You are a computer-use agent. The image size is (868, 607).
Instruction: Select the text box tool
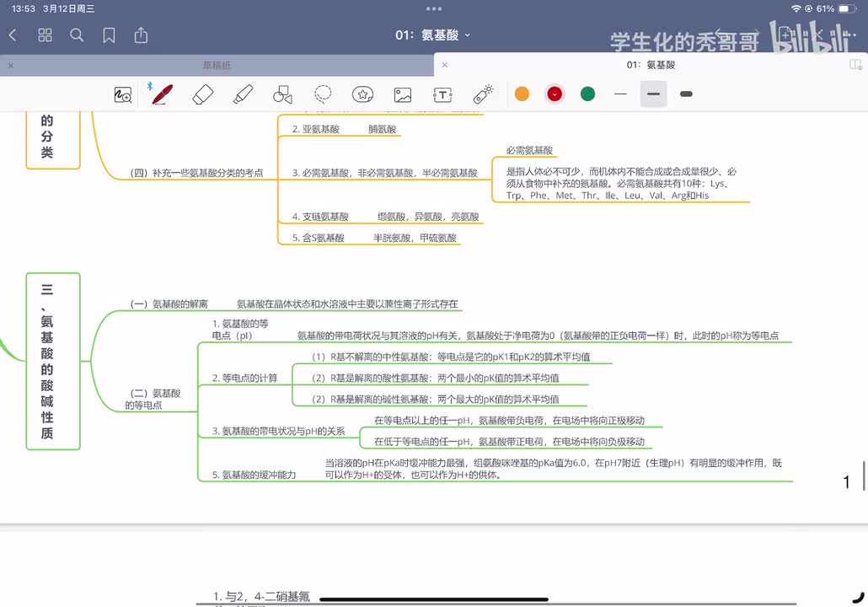(442, 94)
